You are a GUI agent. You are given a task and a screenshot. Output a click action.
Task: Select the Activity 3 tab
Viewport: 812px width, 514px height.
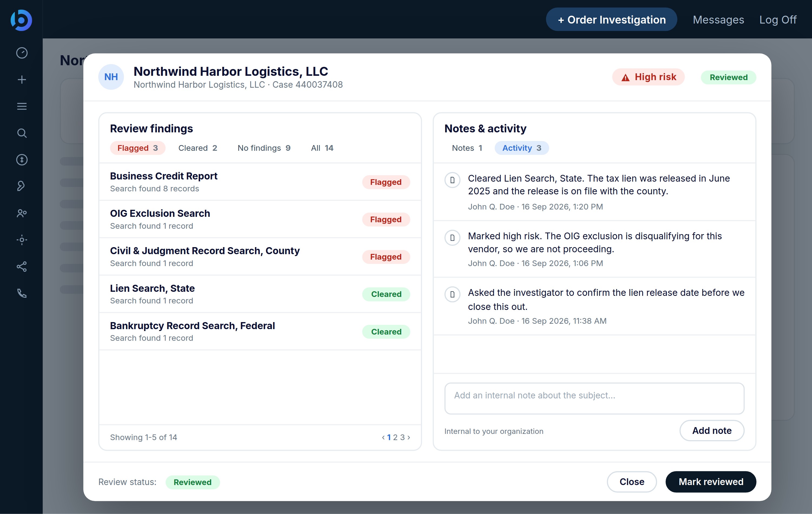pyautogui.click(x=522, y=148)
